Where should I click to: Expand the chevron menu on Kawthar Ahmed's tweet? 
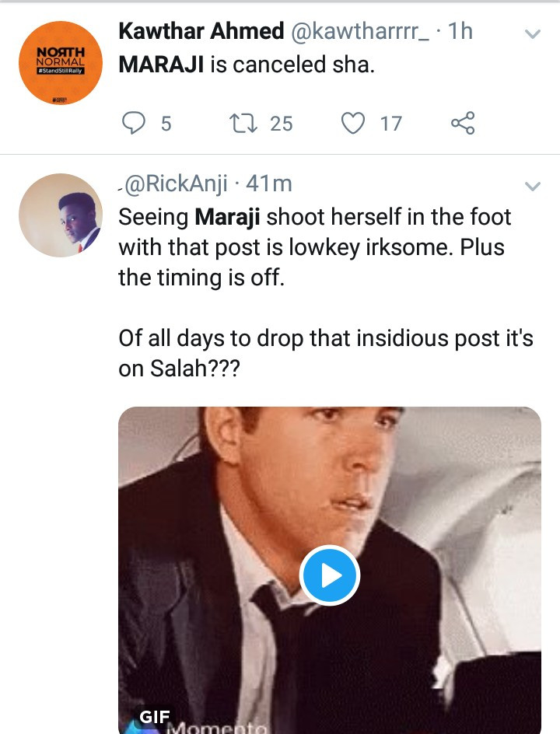click(533, 33)
